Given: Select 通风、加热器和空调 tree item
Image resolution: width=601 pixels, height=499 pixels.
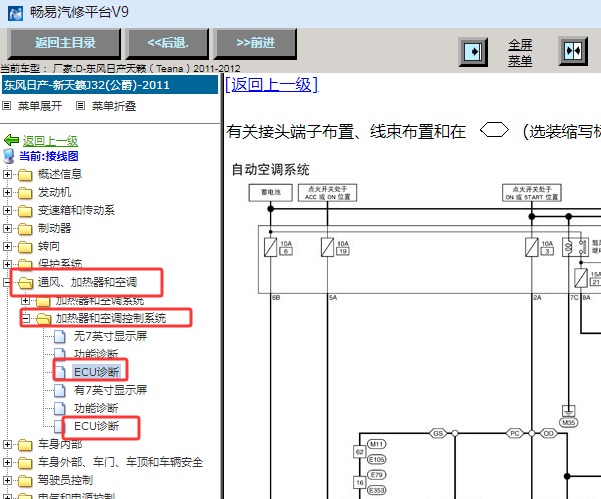Looking at the screenshot, I should [87, 282].
